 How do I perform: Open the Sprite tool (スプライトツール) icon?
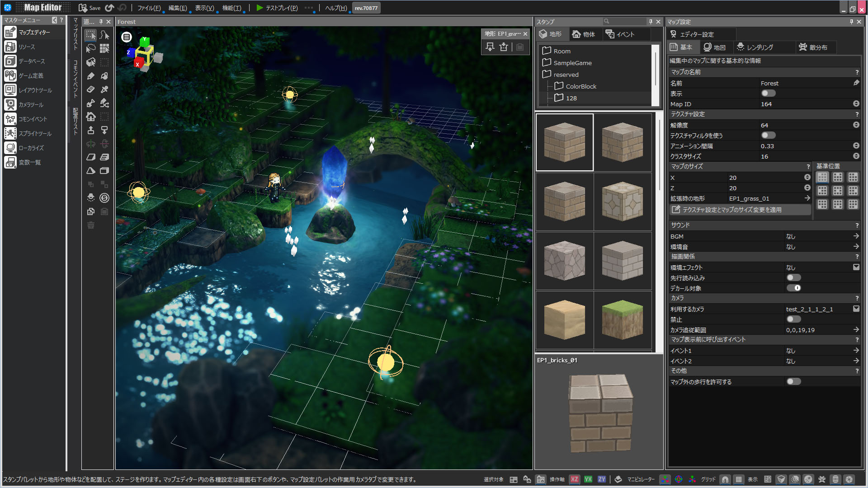(10, 133)
